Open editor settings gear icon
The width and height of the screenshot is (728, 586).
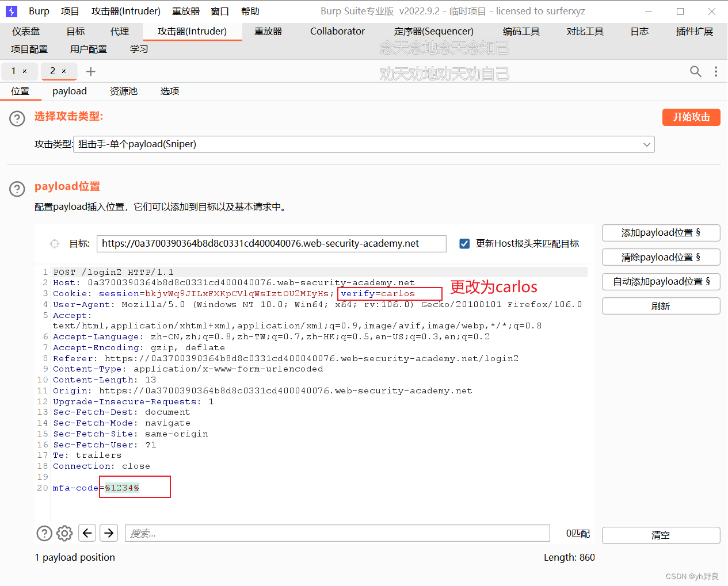64,533
